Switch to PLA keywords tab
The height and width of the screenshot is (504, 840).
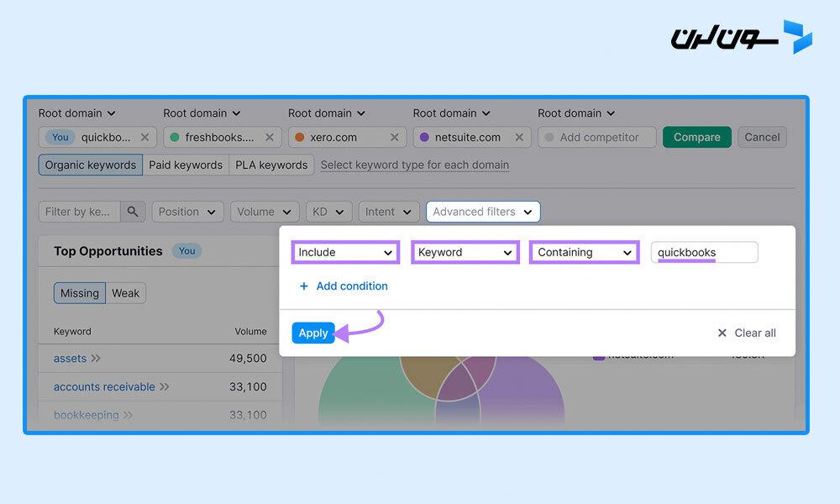click(x=271, y=165)
